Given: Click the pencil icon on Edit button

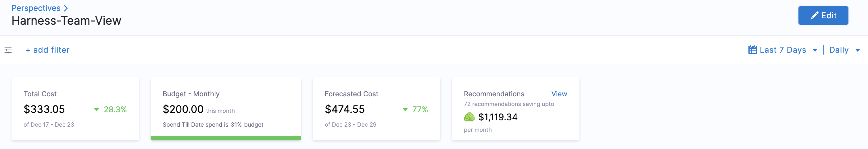Looking at the screenshot, I should (814, 15).
